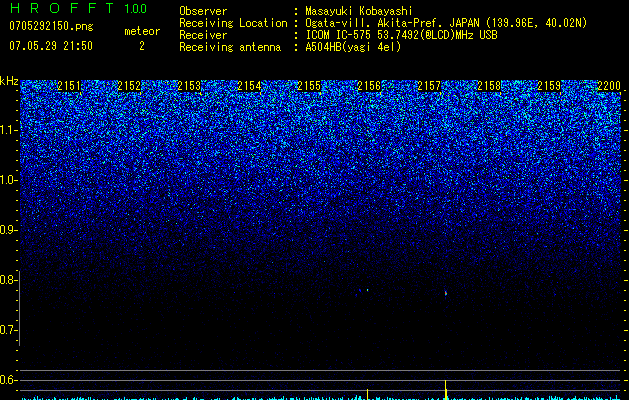Click the bright red meteor echo after 2157

pyautogui.click(x=446, y=293)
